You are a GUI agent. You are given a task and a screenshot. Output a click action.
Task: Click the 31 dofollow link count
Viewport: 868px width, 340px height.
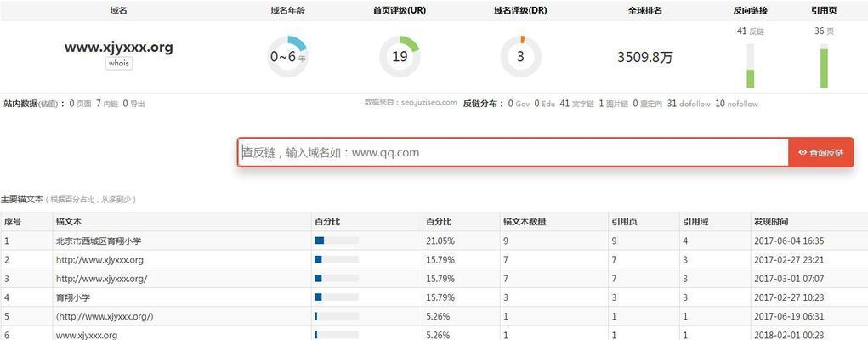pyautogui.click(x=689, y=104)
